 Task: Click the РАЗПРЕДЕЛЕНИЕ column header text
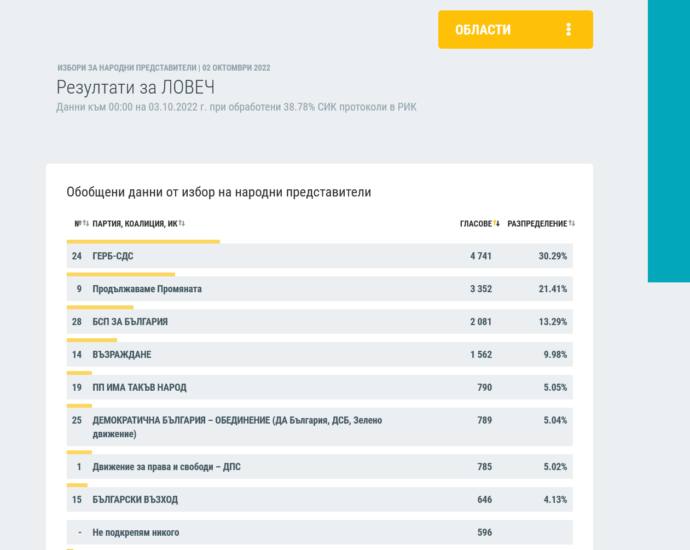point(537,224)
